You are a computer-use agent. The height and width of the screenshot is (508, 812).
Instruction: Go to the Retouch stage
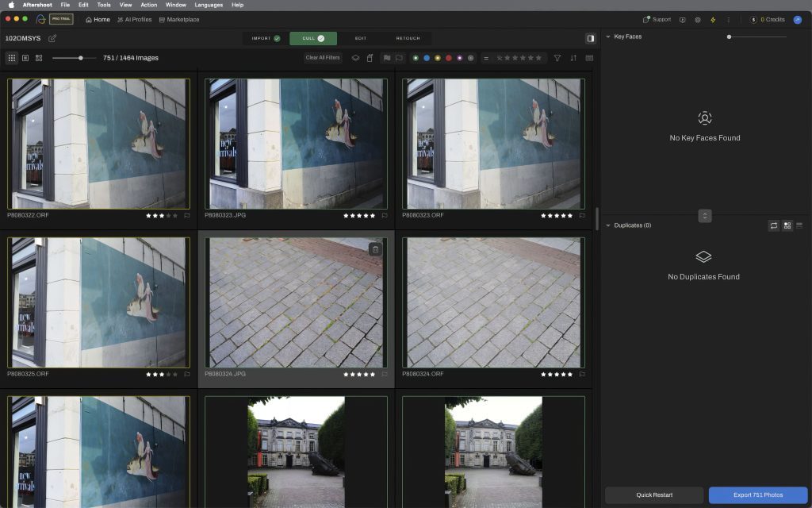(x=408, y=38)
